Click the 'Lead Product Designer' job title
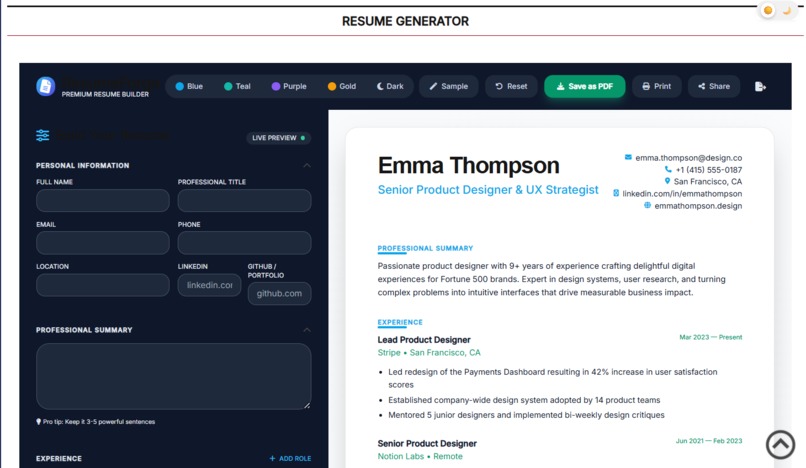 (x=424, y=340)
